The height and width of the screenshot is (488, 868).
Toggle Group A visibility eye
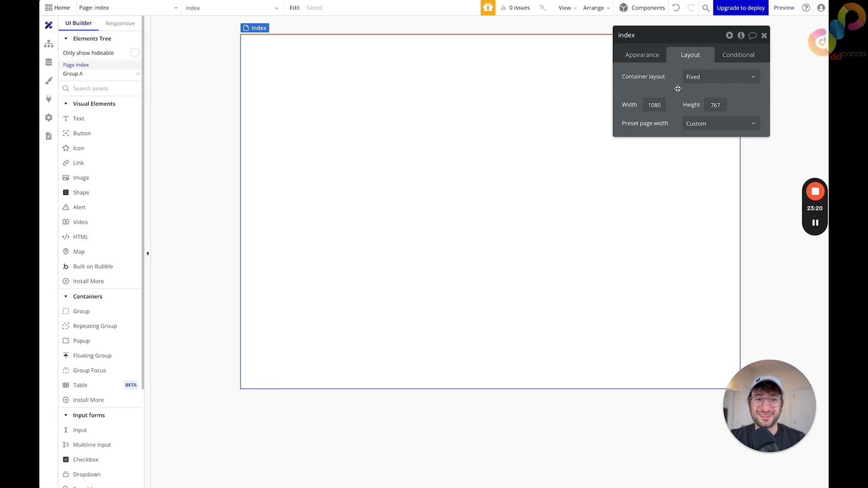coord(138,74)
